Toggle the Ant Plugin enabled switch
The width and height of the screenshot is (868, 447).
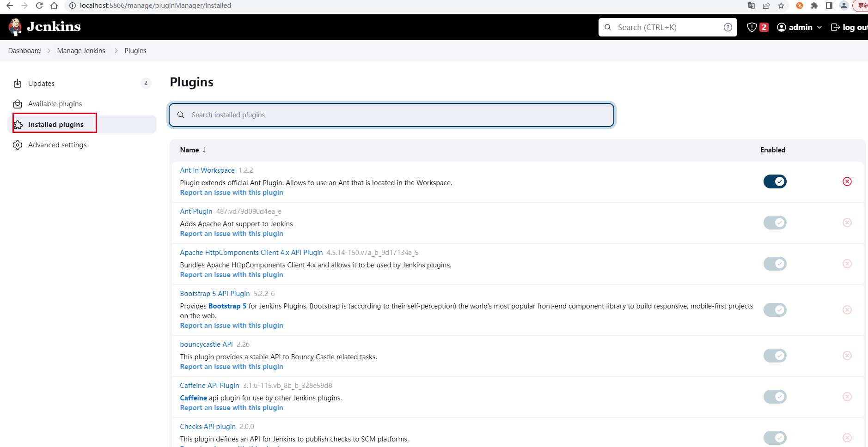[775, 223]
